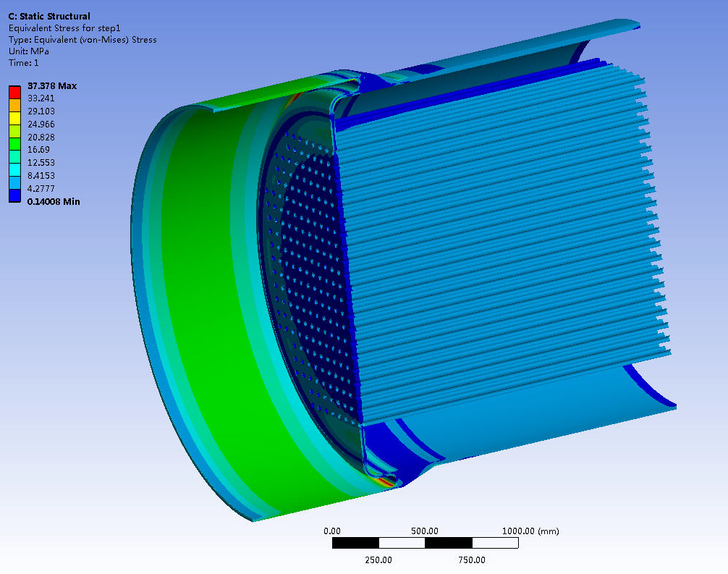This screenshot has height=574, width=728.
Task: Click the 37.378 Max legend value
Action: (51, 86)
